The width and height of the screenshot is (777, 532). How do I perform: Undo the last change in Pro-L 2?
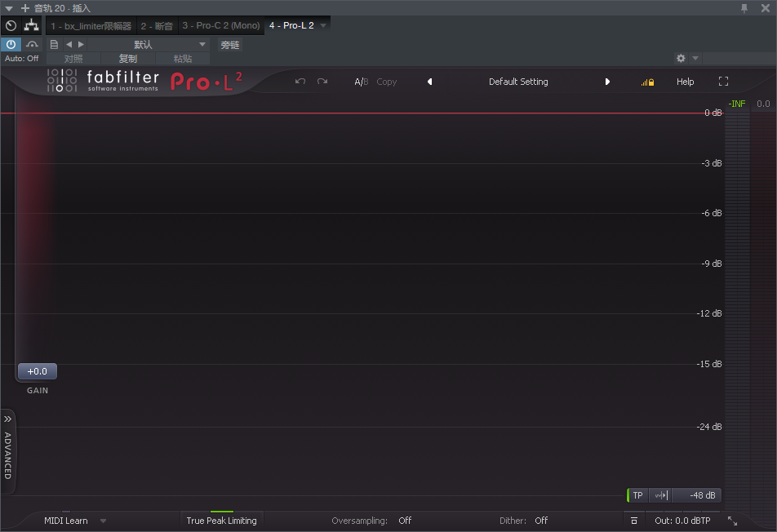point(300,82)
